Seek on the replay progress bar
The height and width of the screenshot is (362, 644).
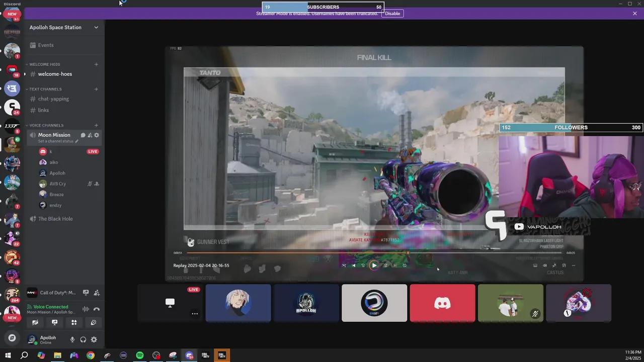pos(375,253)
